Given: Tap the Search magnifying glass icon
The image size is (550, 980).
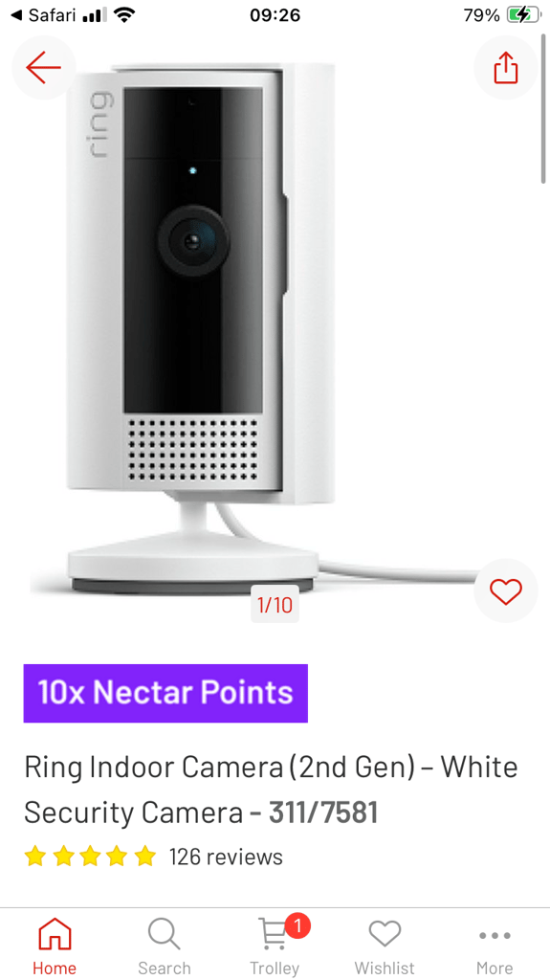Looking at the screenshot, I should pos(164,934).
